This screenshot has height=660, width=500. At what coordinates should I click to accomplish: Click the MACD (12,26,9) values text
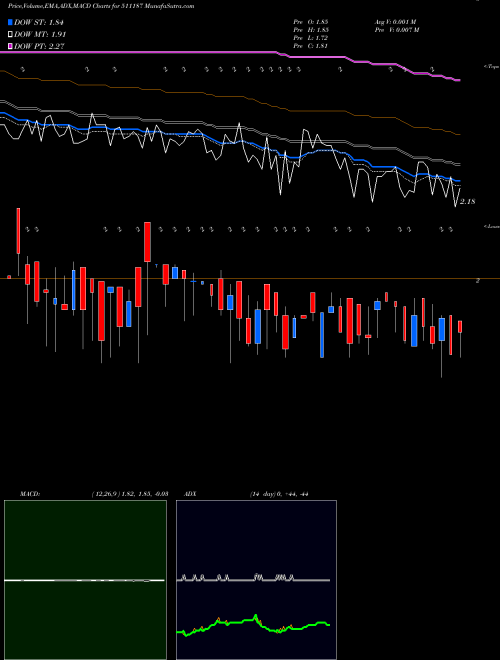click(x=129, y=494)
